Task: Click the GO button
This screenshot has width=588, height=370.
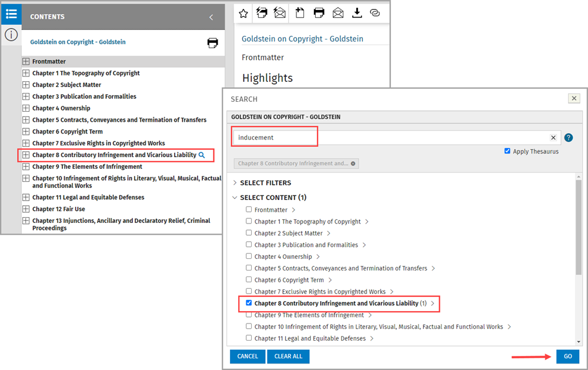Action: 568,356
